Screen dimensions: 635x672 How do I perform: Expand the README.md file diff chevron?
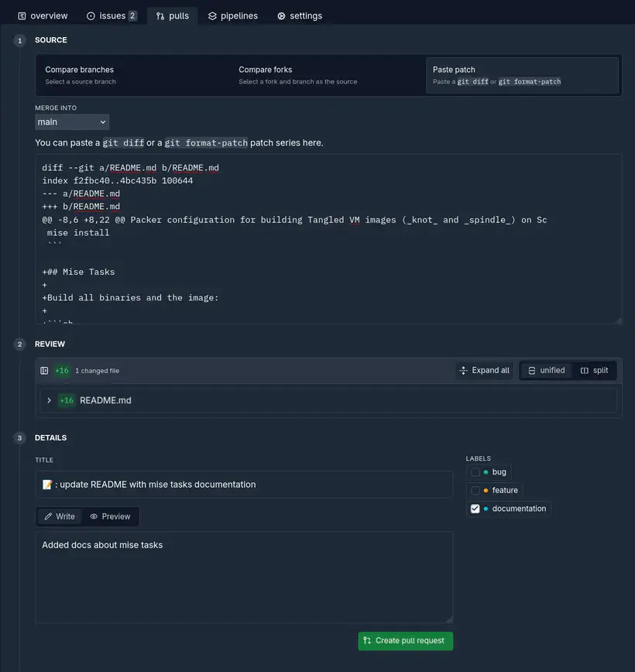49,400
